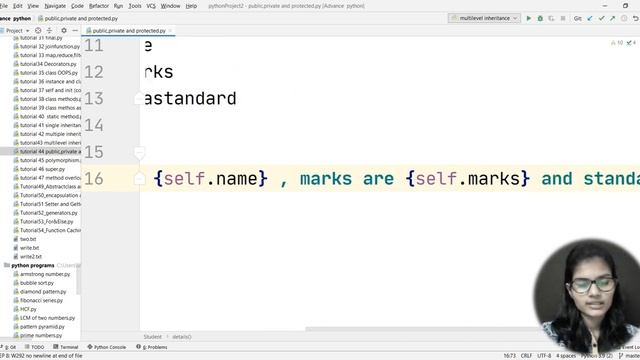Open the Navigate menu
Image resolution: width=640 pixels, height=360 pixels.
tap(55, 6)
